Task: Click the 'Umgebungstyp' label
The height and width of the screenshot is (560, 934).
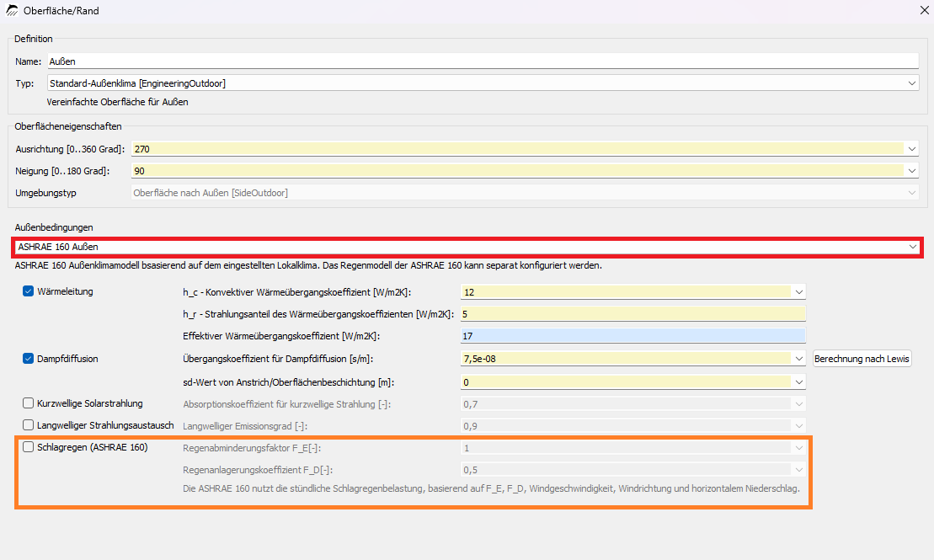Action: point(45,193)
